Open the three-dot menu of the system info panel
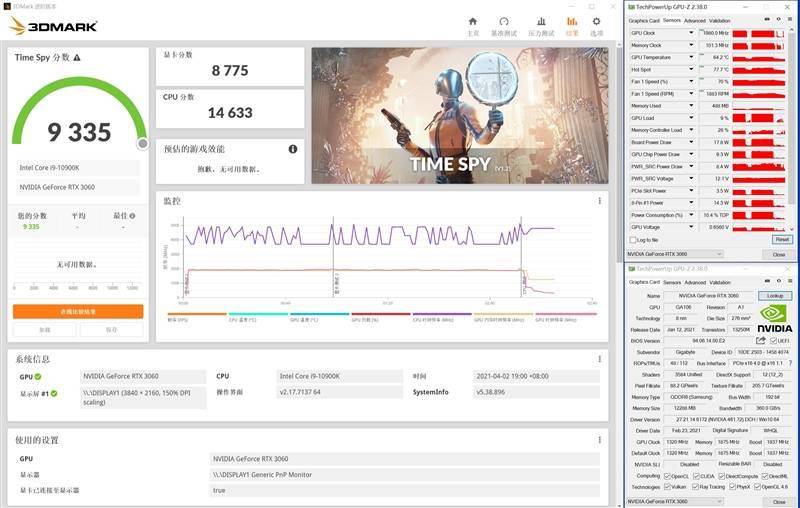The width and height of the screenshot is (800, 508). click(x=599, y=359)
